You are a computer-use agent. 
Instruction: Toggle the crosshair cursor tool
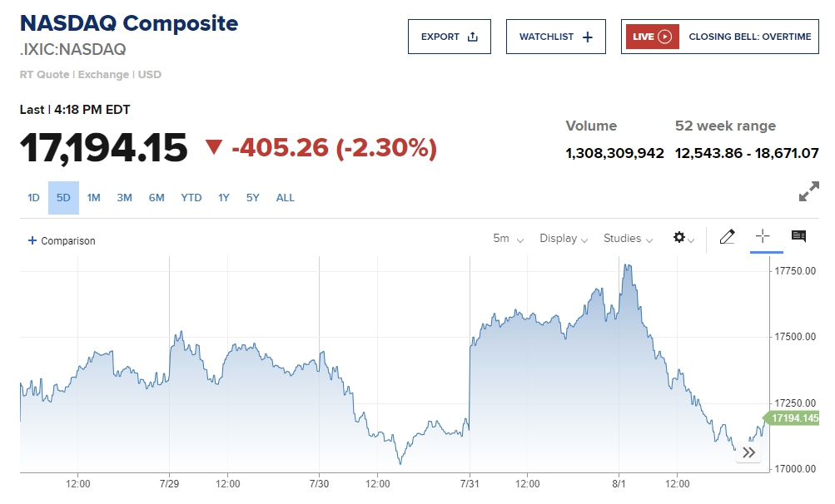click(763, 236)
